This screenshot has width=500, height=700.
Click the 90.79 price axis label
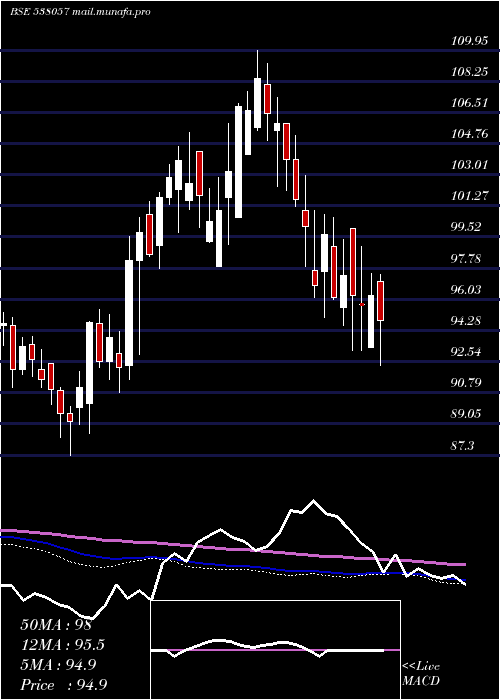467,383
